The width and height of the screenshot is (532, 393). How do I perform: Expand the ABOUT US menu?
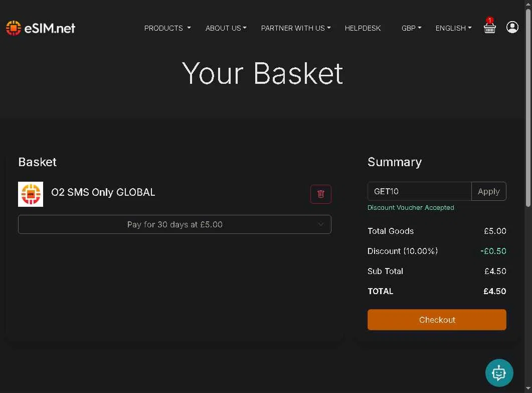point(226,28)
